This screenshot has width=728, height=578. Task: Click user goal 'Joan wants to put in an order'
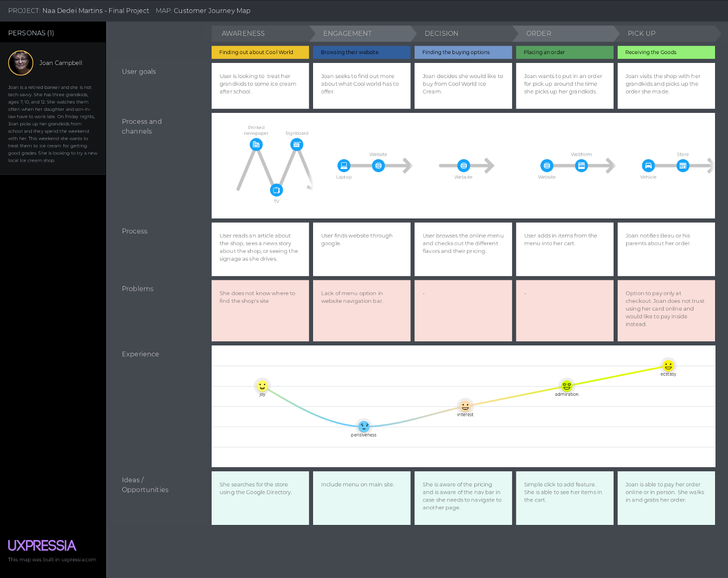[x=565, y=86]
